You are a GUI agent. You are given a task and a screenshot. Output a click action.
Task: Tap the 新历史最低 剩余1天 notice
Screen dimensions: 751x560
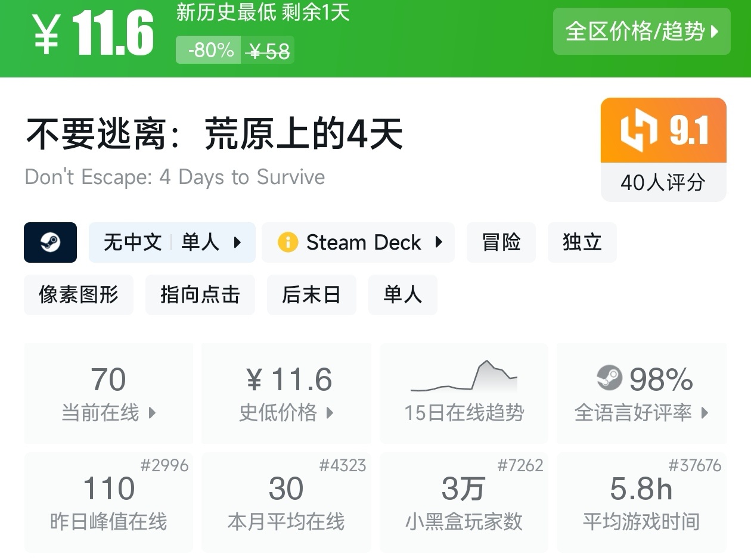click(263, 13)
